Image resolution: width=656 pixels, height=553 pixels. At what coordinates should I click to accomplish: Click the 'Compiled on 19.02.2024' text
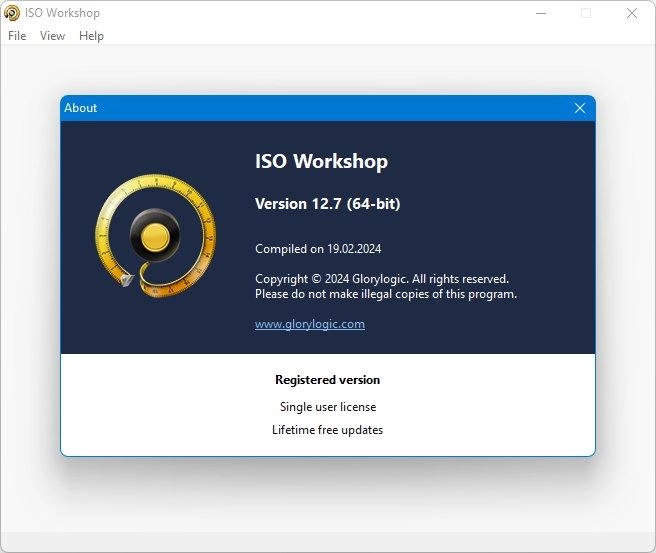pos(318,249)
